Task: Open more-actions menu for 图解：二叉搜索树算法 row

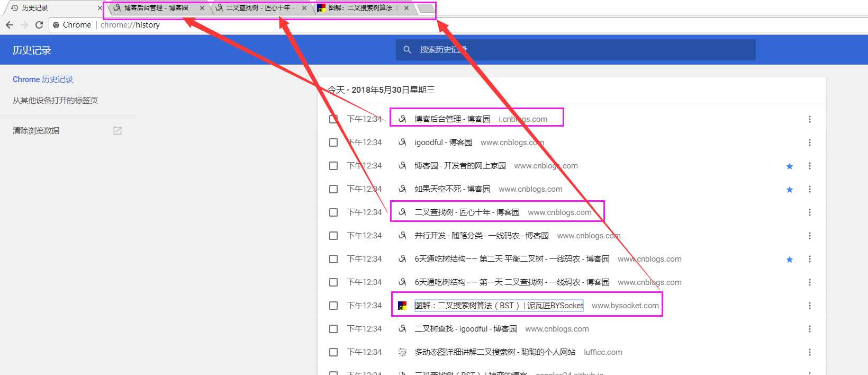Action: pyautogui.click(x=810, y=306)
